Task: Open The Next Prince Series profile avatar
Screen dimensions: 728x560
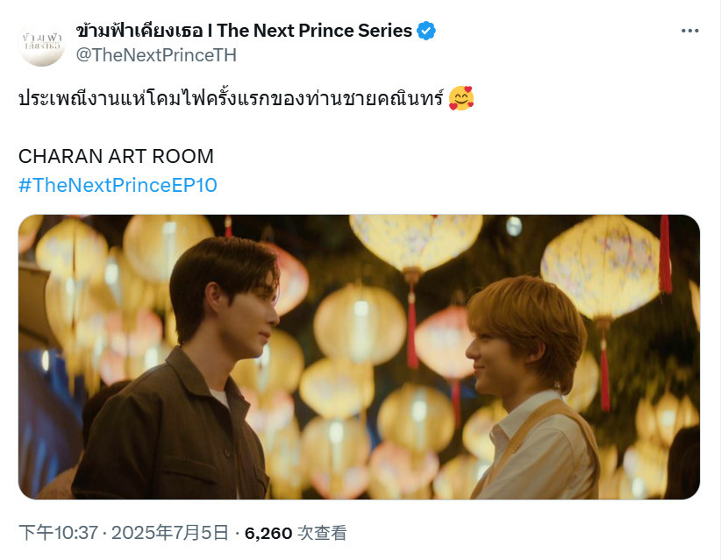Action: coord(42,43)
